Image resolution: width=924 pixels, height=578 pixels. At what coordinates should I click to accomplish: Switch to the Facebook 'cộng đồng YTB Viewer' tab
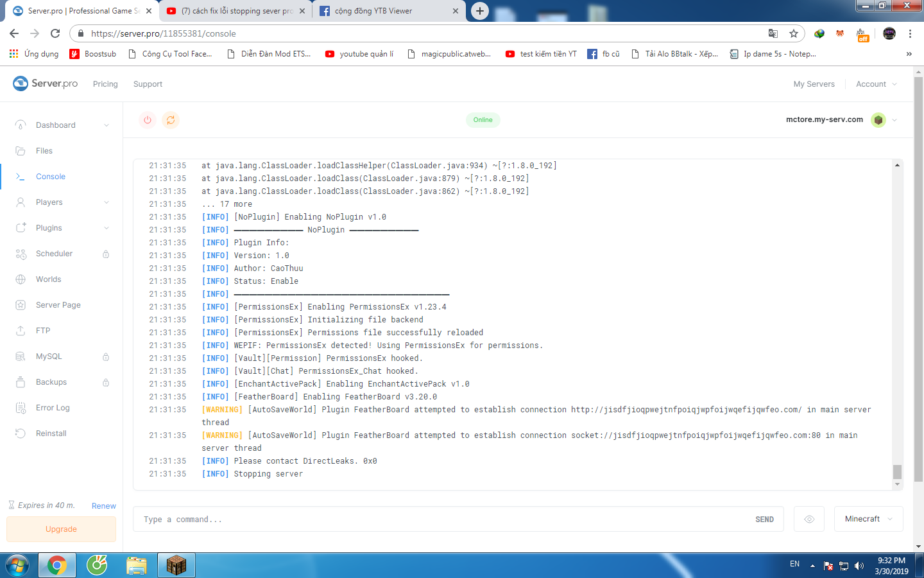click(389, 11)
